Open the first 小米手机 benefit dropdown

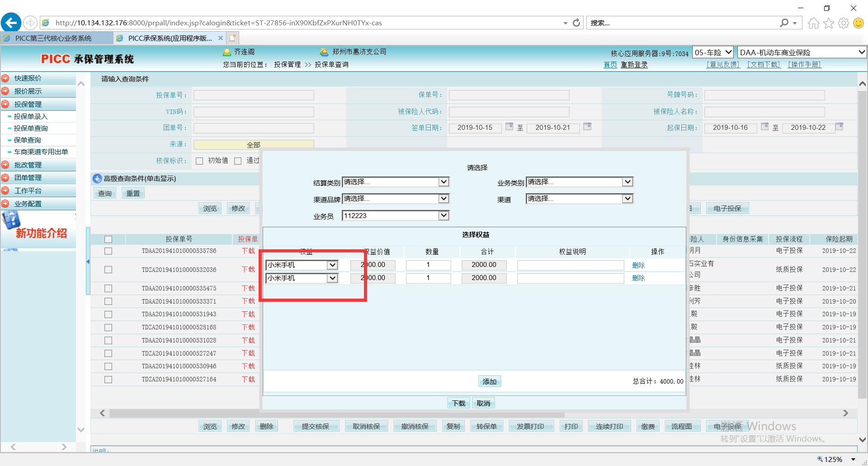332,265
